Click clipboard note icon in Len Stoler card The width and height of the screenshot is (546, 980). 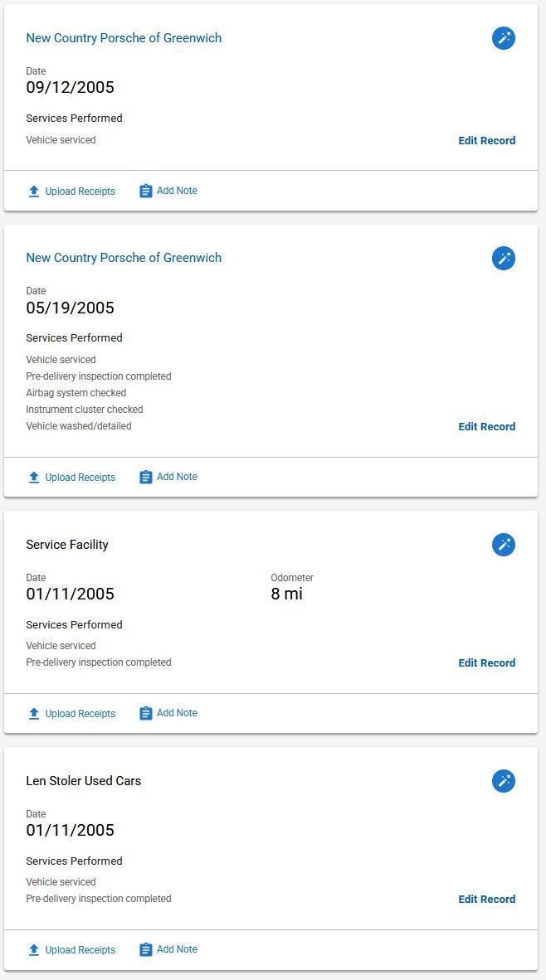[x=146, y=950]
